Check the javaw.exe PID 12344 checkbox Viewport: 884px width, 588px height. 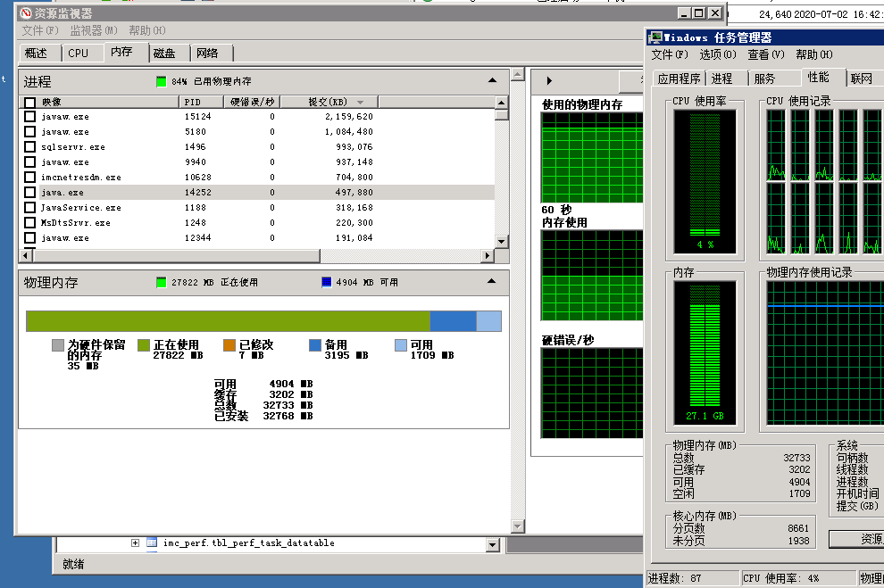[29, 238]
